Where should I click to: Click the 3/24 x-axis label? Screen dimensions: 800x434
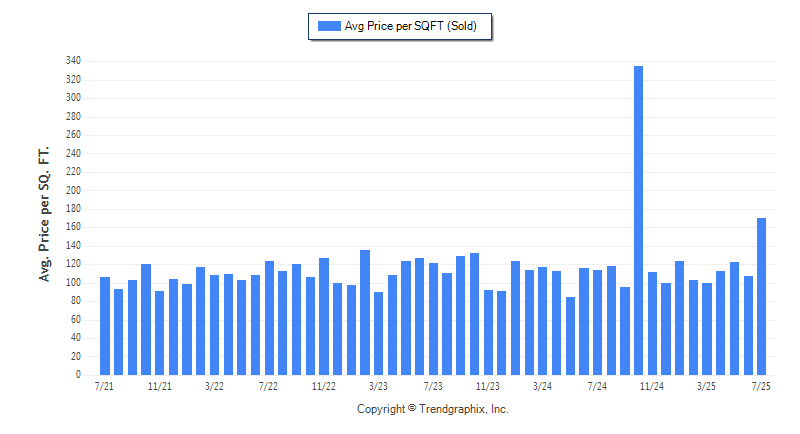tap(542, 386)
